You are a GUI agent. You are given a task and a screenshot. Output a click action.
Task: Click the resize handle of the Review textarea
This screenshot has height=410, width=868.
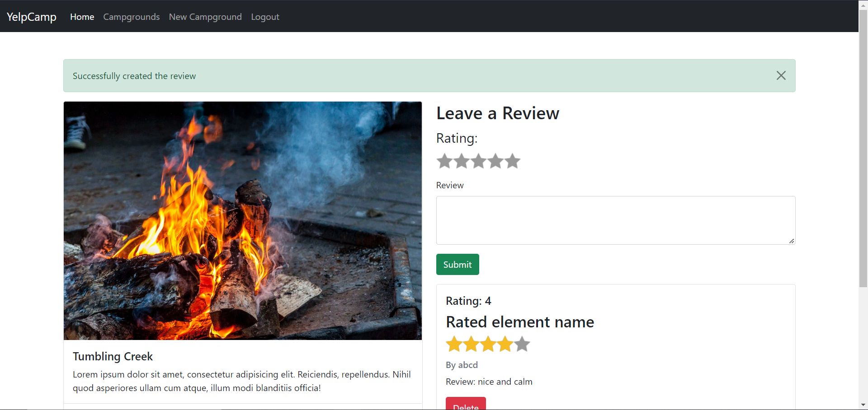792,241
